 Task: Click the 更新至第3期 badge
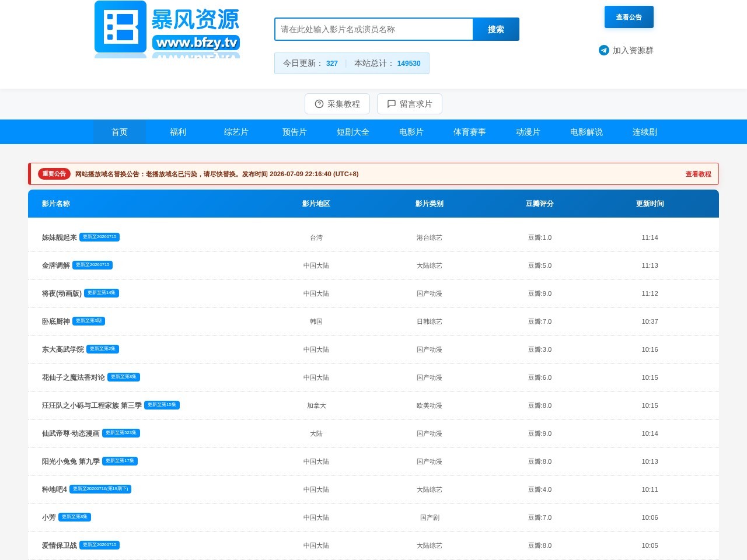click(x=89, y=321)
